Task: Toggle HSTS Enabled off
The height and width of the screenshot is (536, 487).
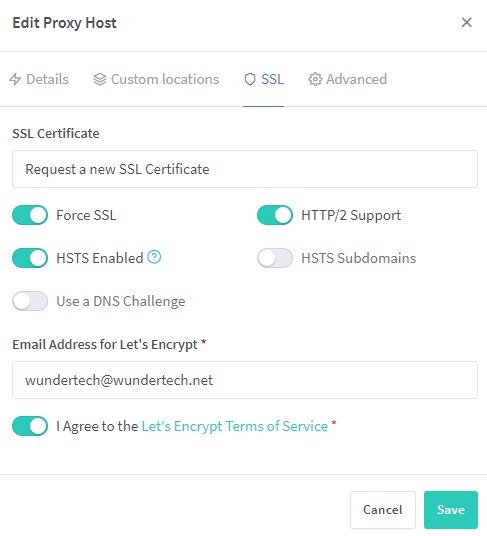Action: coord(30,258)
